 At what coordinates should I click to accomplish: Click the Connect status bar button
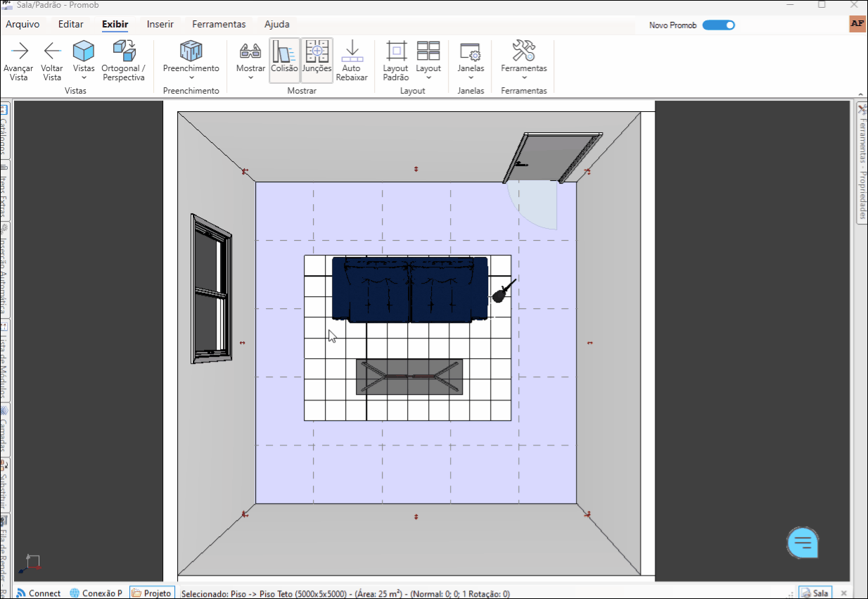39,593
